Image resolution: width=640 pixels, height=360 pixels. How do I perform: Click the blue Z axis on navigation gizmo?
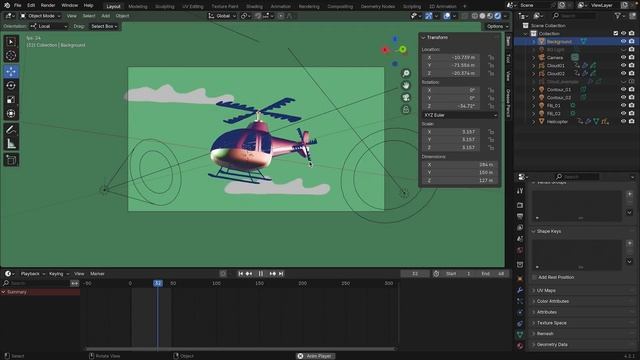tap(395, 39)
